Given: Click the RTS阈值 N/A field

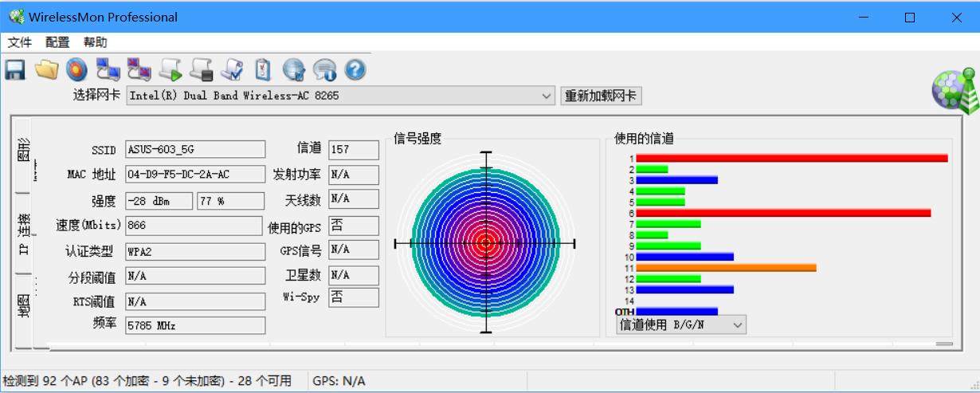Looking at the screenshot, I should [195, 302].
